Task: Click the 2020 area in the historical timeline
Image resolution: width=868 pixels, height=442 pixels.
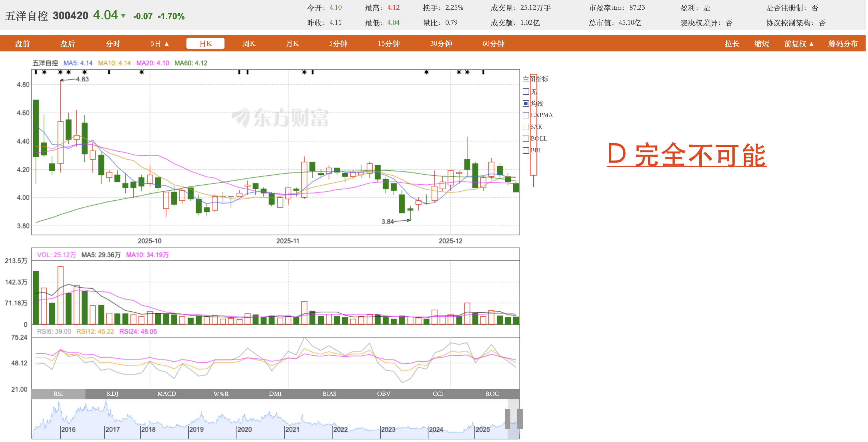Action: (x=245, y=429)
